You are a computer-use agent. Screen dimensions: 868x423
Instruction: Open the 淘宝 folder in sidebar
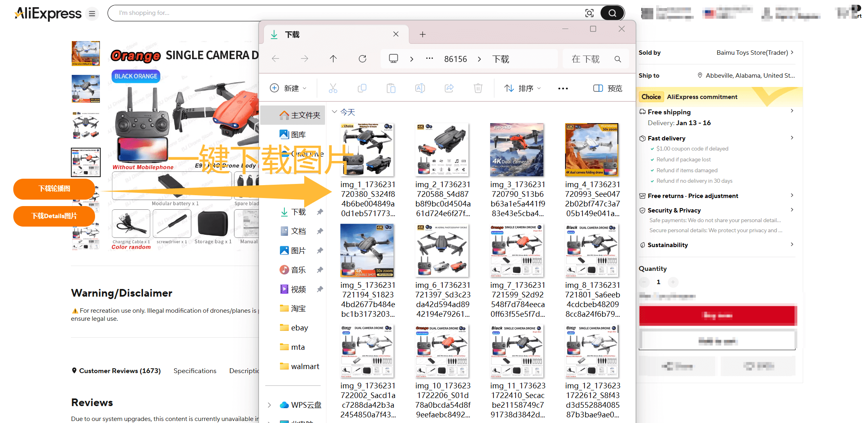pyautogui.click(x=293, y=308)
